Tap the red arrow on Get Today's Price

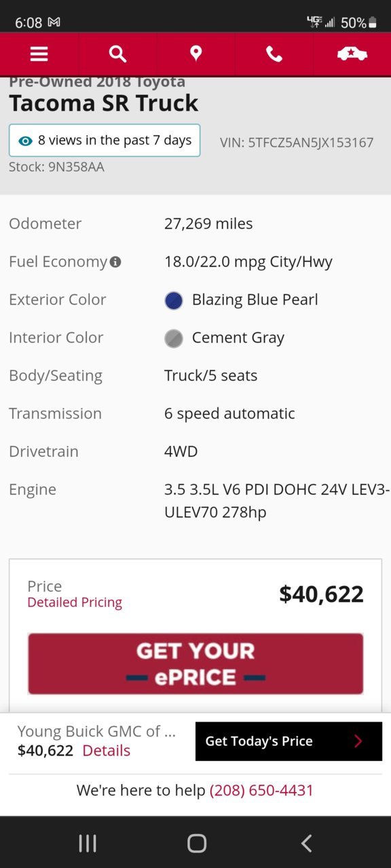coord(358,741)
